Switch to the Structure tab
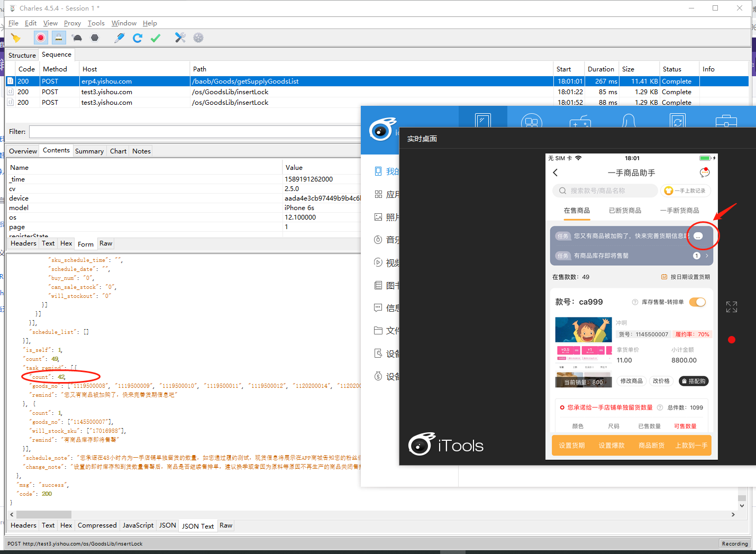The width and height of the screenshot is (756, 554). (x=22, y=55)
